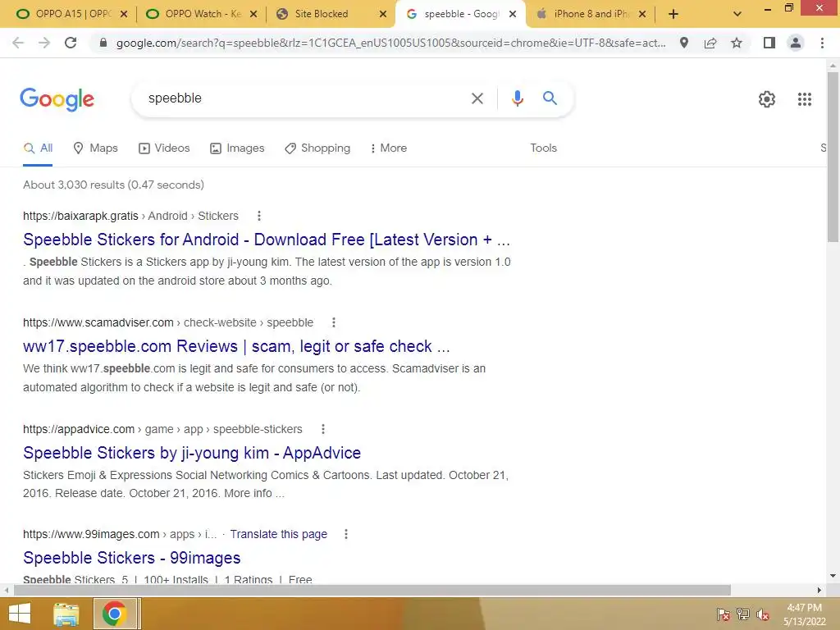Show Images results
Viewport: 840px width, 630px height.
[x=237, y=148]
